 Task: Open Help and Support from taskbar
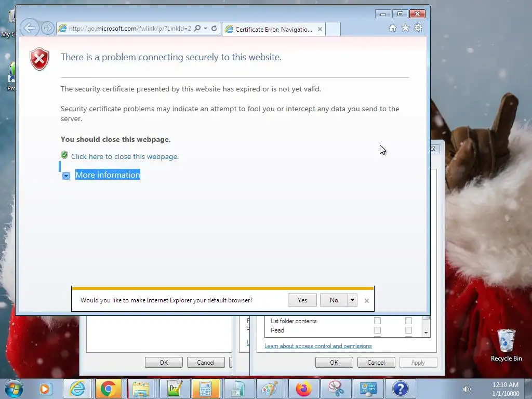[401, 389]
